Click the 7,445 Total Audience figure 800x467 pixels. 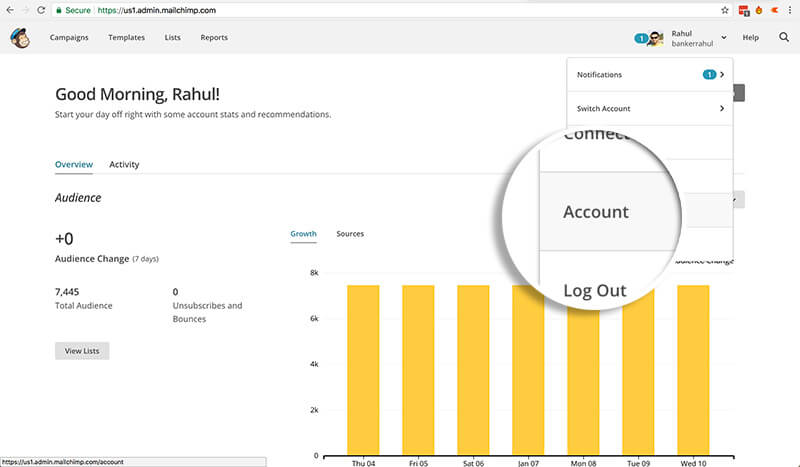(x=67, y=292)
